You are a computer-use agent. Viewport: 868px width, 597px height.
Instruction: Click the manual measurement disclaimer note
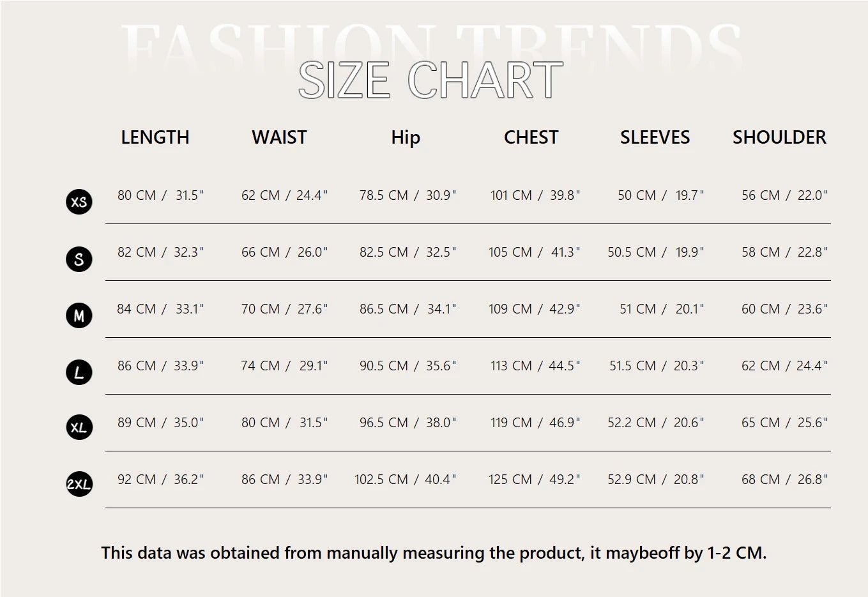[x=434, y=553]
